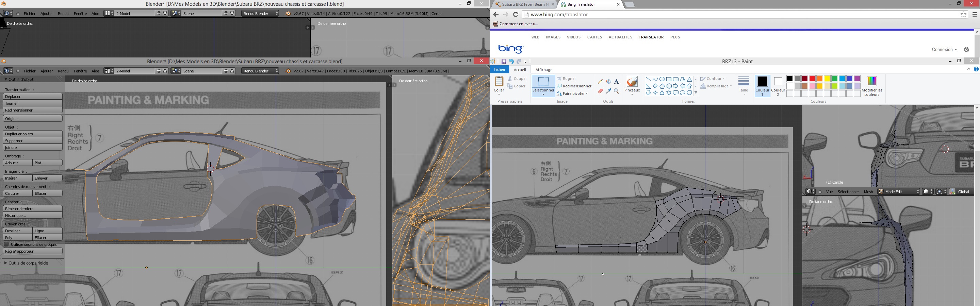Go back in Chrome browser
This screenshot has width=980, height=306.
pos(496,14)
